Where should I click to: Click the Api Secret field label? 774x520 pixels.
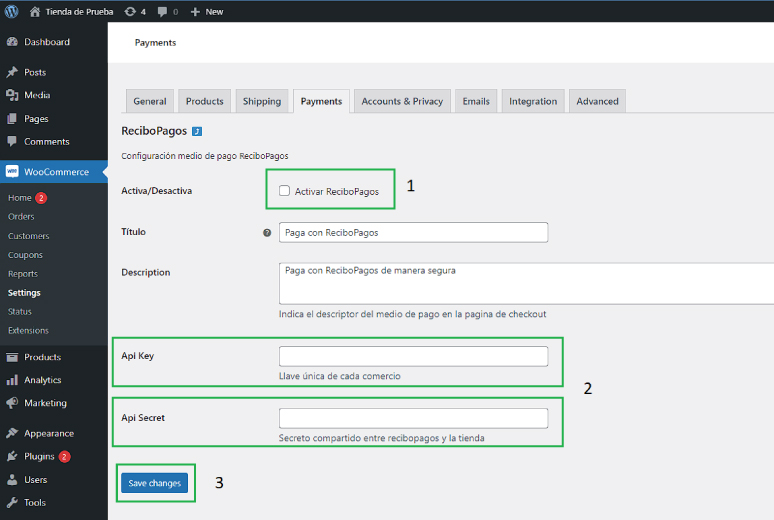(143, 418)
